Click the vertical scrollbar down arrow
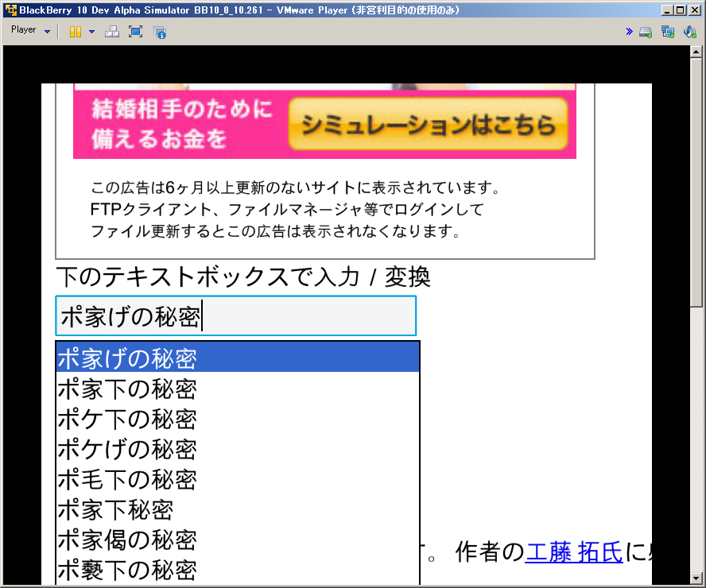This screenshot has width=706, height=588. click(x=696, y=578)
